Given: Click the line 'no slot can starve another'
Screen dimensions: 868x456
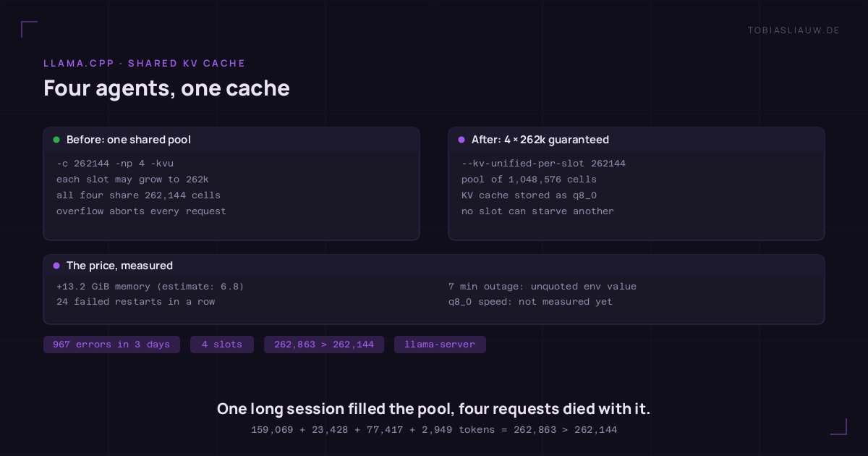Looking at the screenshot, I should (x=537, y=211).
